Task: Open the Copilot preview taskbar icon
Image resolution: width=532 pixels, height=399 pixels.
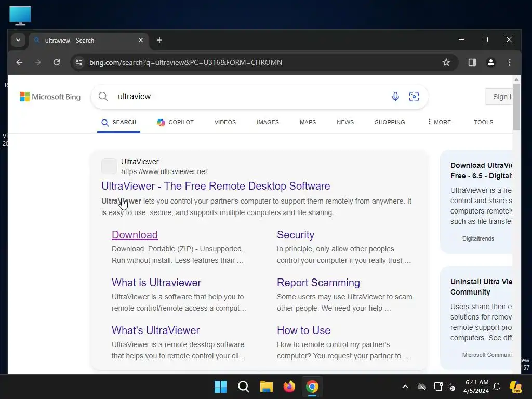Action: tap(515, 387)
